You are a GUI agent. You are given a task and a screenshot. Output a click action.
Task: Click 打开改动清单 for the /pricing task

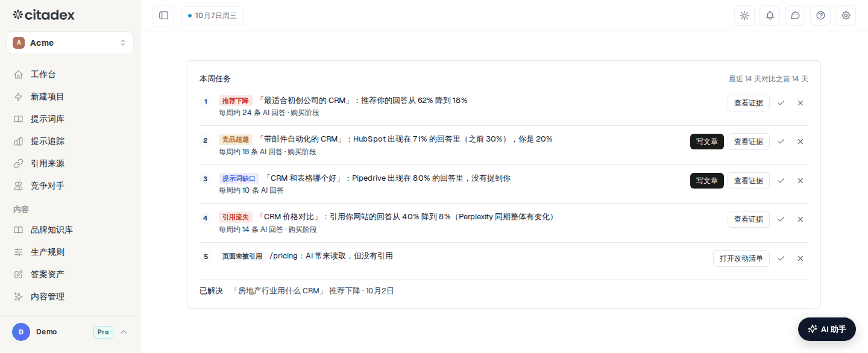click(x=741, y=258)
